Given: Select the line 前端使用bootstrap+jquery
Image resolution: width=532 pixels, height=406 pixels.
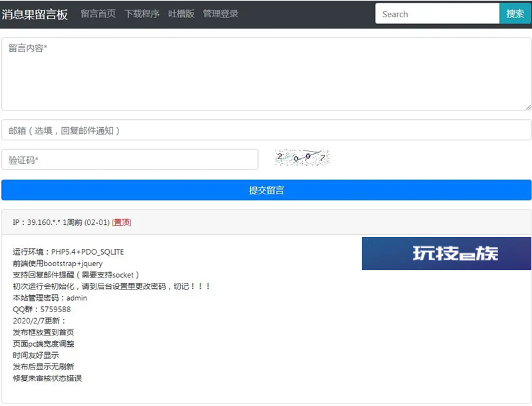Looking at the screenshot, I should coord(58,264).
